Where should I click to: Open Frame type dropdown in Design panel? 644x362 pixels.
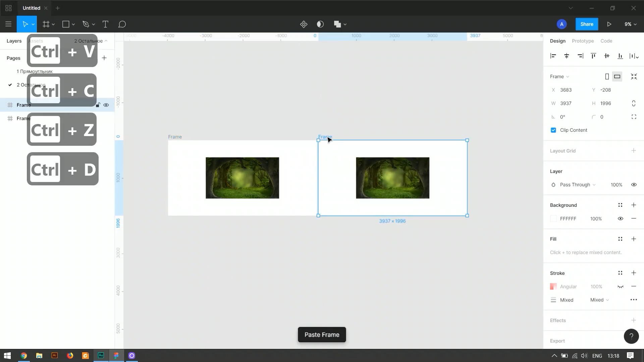coord(559,77)
